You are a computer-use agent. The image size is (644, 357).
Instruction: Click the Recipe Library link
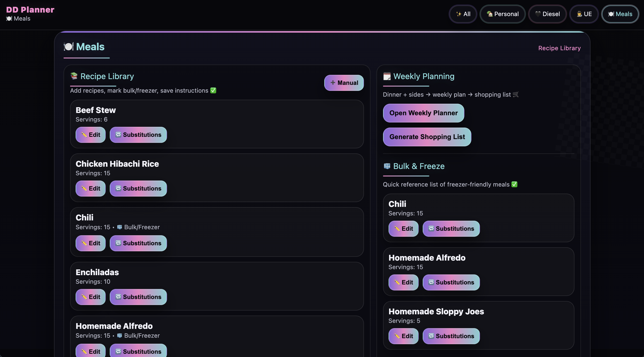(x=559, y=48)
